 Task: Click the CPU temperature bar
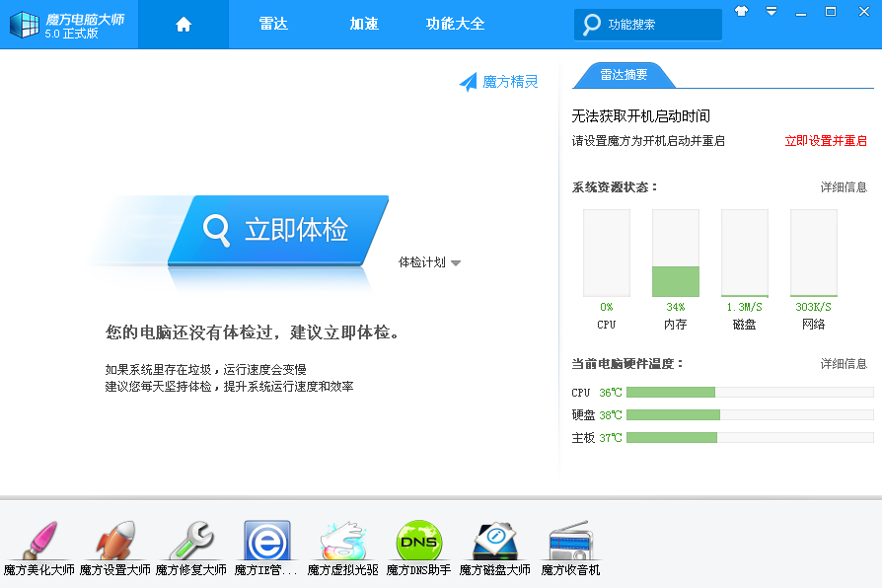pyautogui.click(x=749, y=392)
